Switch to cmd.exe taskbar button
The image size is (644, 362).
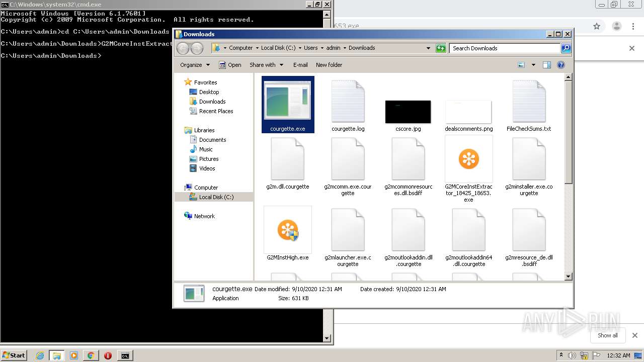click(125, 355)
